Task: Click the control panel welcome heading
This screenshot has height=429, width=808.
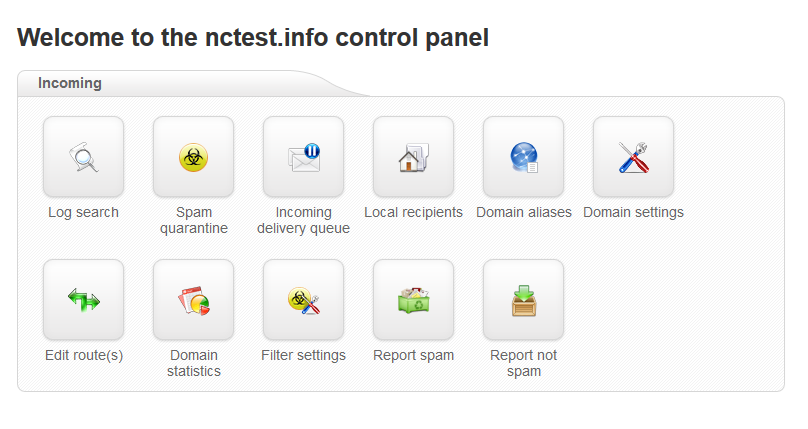Action: [x=253, y=38]
